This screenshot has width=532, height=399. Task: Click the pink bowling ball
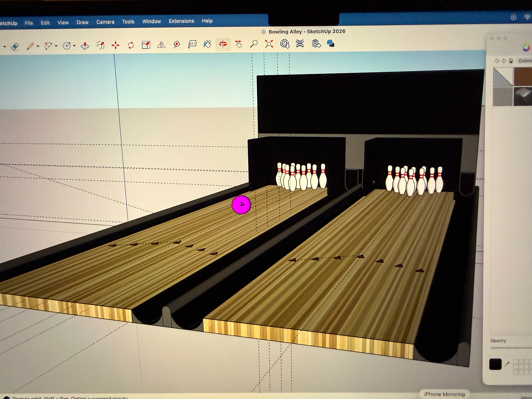[x=241, y=205]
